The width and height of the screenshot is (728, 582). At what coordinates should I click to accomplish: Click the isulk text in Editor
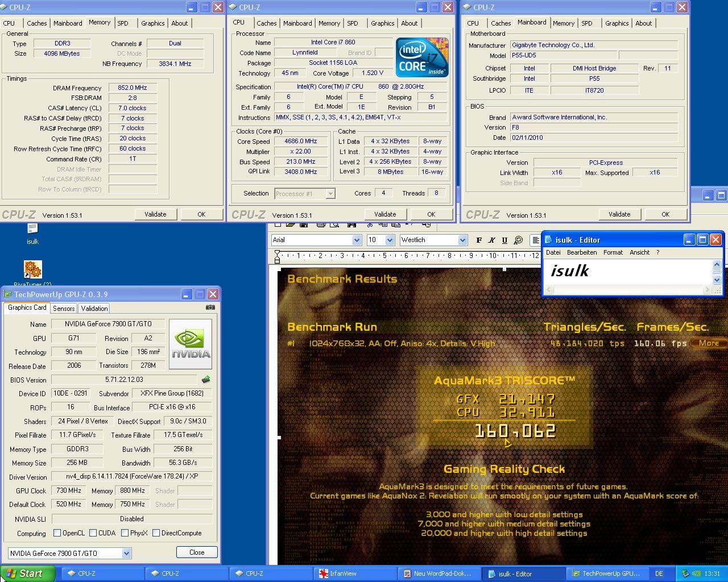pyautogui.click(x=569, y=271)
